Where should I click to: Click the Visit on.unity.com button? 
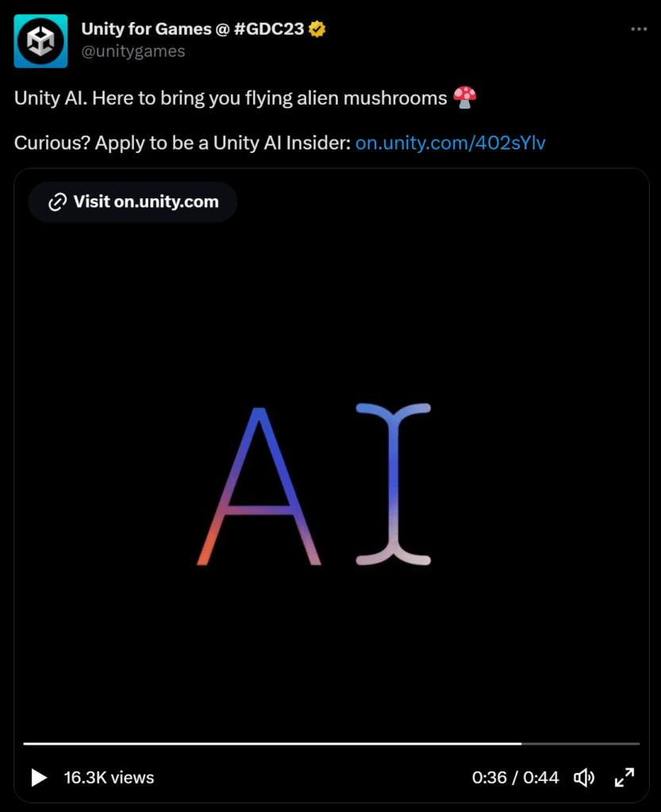133,202
